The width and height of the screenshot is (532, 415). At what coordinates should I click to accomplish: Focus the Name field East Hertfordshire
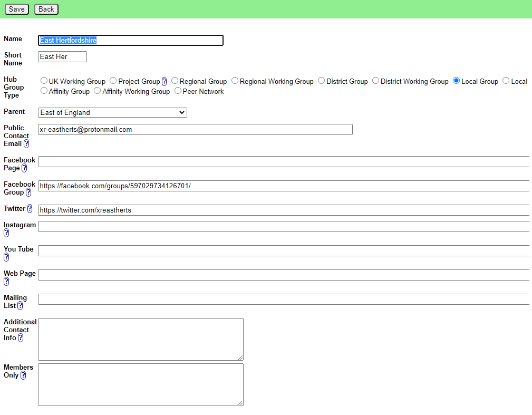click(131, 41)
